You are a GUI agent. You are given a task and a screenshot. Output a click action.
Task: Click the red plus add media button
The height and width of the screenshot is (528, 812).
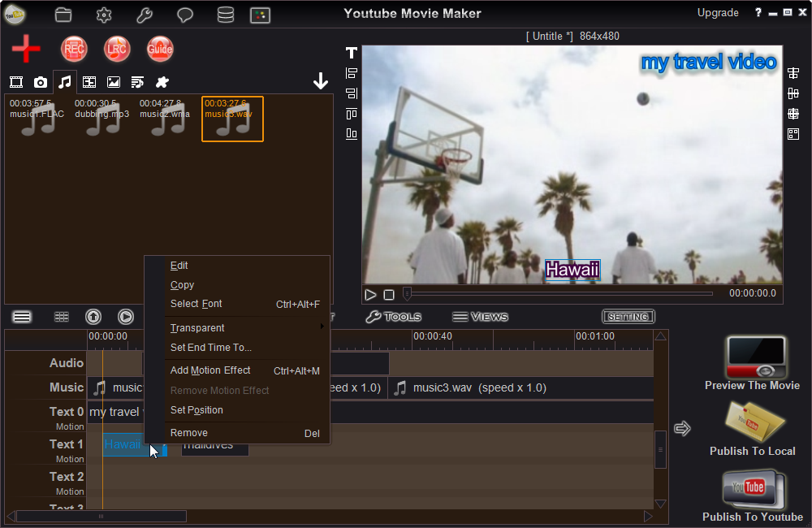pyautogui.click(x=26, y=49)
